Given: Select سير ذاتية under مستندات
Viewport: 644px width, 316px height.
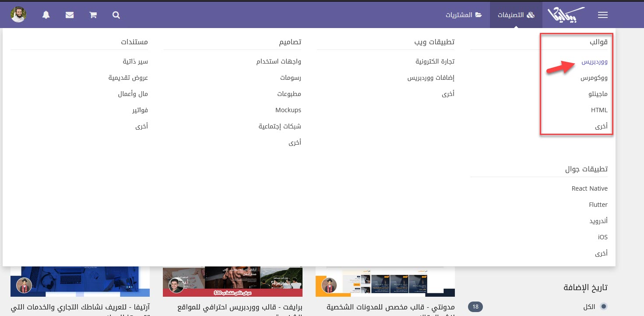Looking at the screenshot, I should 135,62.
